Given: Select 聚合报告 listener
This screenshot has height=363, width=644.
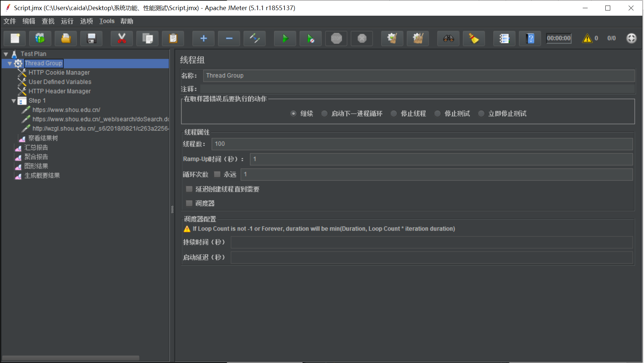Looking at the screenshot, I should pyautogui.click(x=36, y=157).
